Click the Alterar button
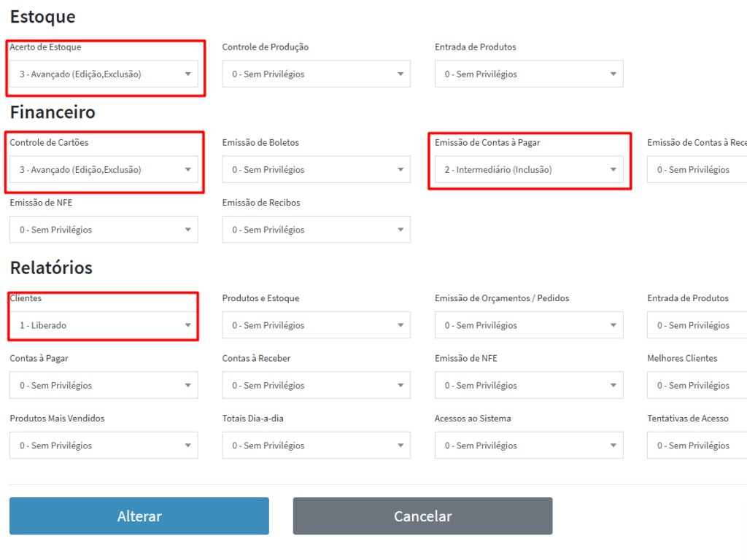 [139, 516]
